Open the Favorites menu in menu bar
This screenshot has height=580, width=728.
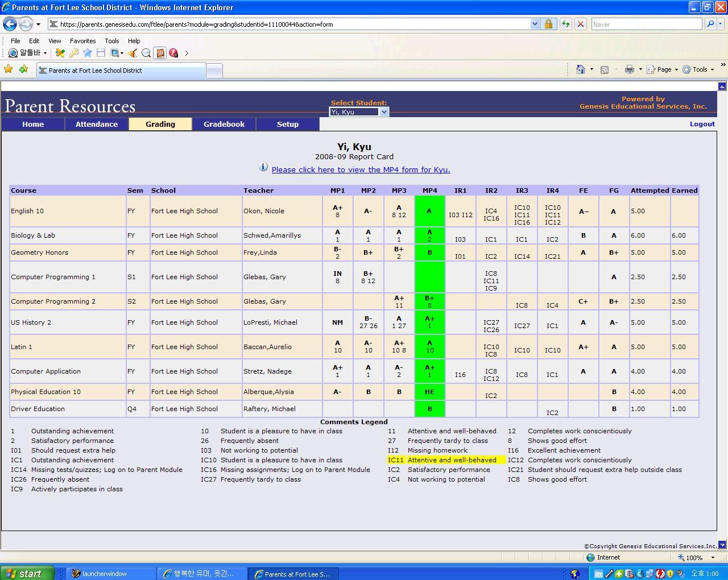pyautogui.click(x=82, y=41)
